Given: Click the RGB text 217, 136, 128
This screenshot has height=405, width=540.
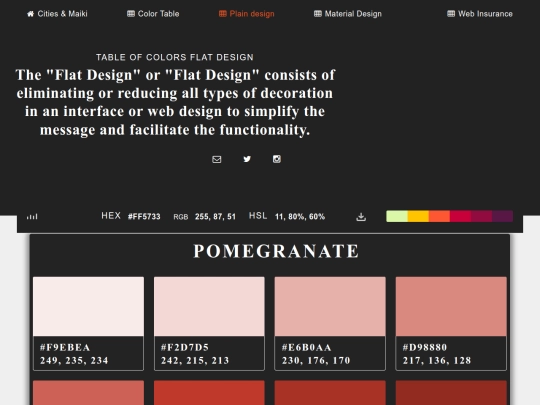Looking at the screenshot, I should [437, 360].
